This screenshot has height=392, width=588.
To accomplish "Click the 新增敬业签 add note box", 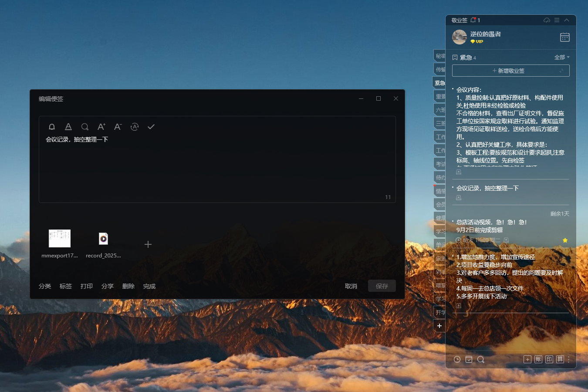I will click(511, 71).
